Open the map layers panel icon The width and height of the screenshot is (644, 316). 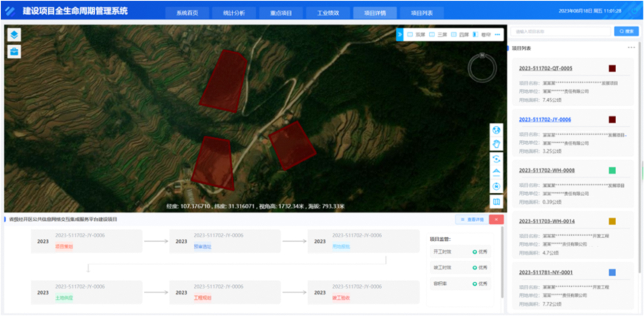pos(14,35)
